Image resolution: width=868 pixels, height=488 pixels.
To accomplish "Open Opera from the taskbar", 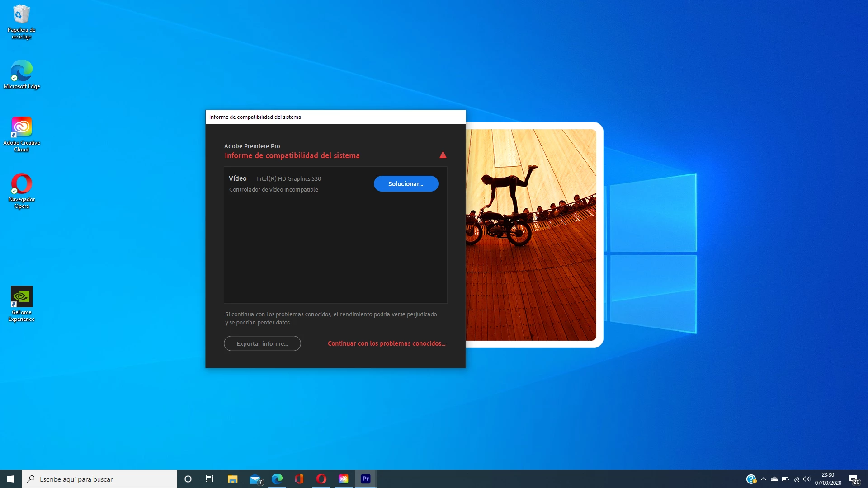I will [321, 479].
